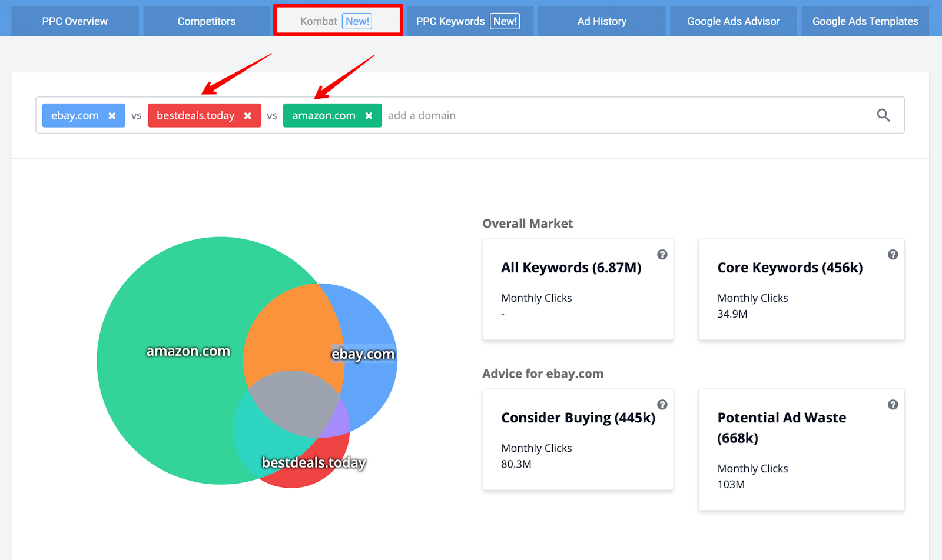Open help for Consider Buying card
Viewport: 942px width, 560px height.
pos(662,405)
